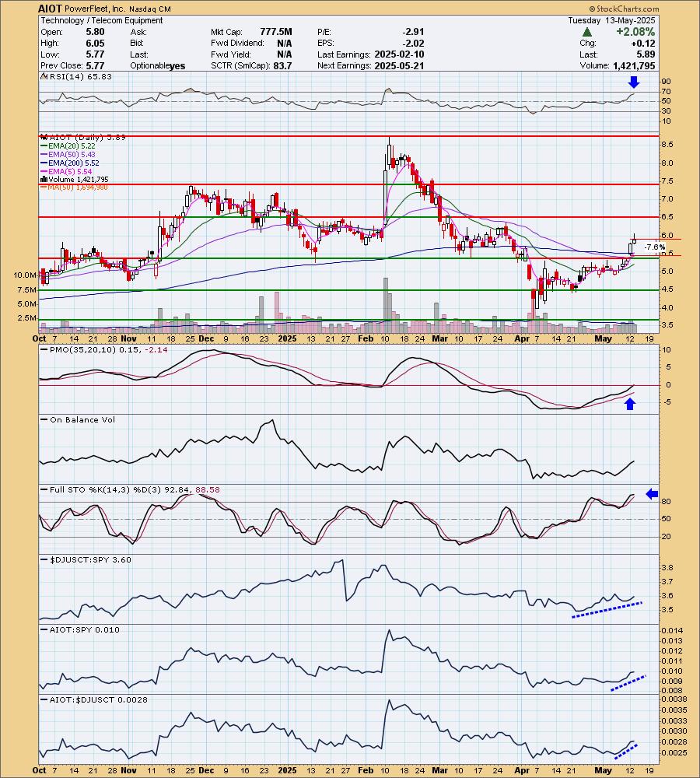Click the -7.6% annotation label on price chart
Screen dimensions: 700x778
click(654, 247)
